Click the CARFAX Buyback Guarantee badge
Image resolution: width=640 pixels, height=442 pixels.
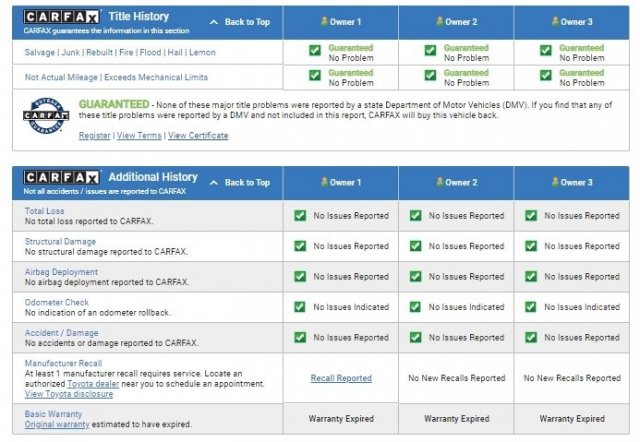(x=42, y=118)
